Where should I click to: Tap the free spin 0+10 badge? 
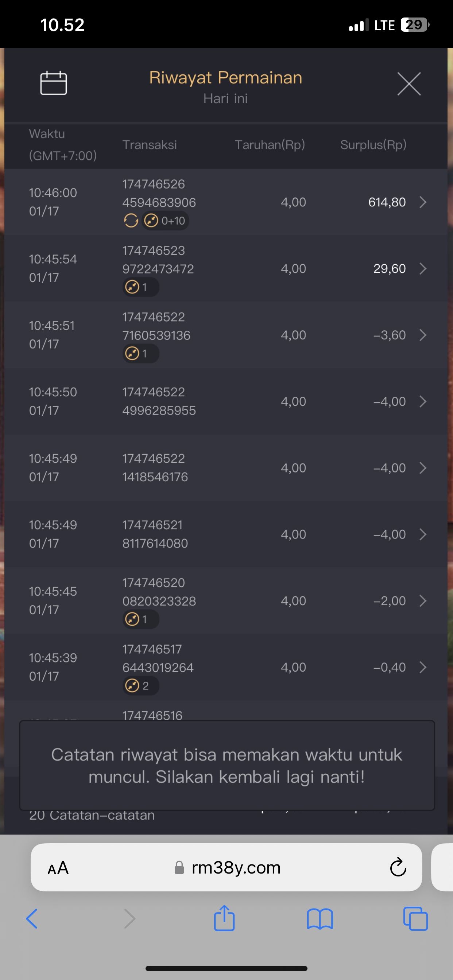pos(166,221)
